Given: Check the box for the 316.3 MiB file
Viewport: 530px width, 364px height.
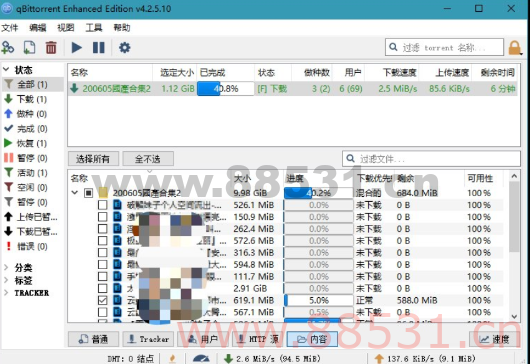Looking at the screenshot, I should click(x=102, y=252).
